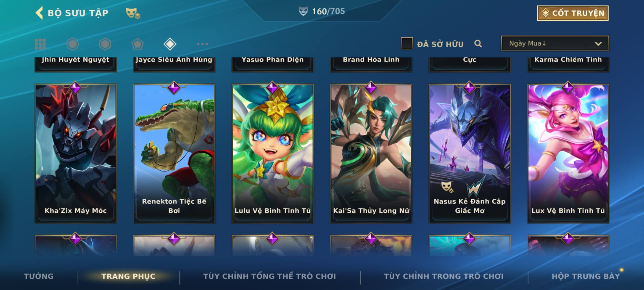Select the pentagon rarity filter icon
Screen dimensions: 644x290
pos(137,44)
